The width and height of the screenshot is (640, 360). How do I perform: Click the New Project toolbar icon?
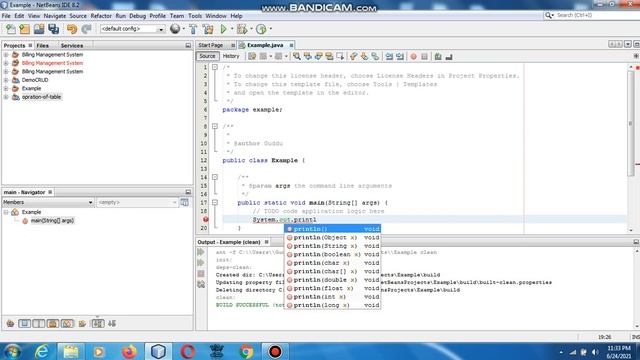(24, 29)
